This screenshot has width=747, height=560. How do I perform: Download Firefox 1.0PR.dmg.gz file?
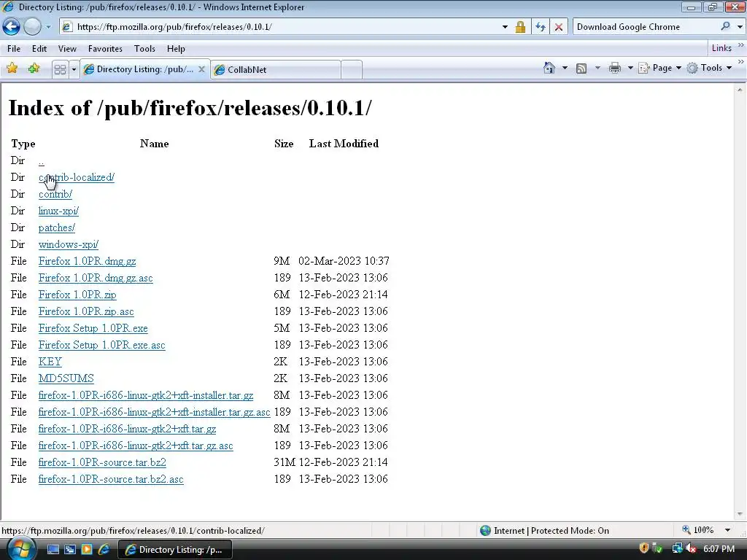(x=88, y=262)
